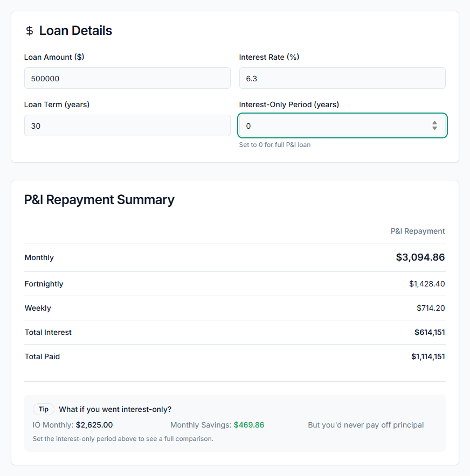The height and width of the screenshot is (476, 470).
Task: Click the Fortnightly row label
Action: (x=44, y=284)
